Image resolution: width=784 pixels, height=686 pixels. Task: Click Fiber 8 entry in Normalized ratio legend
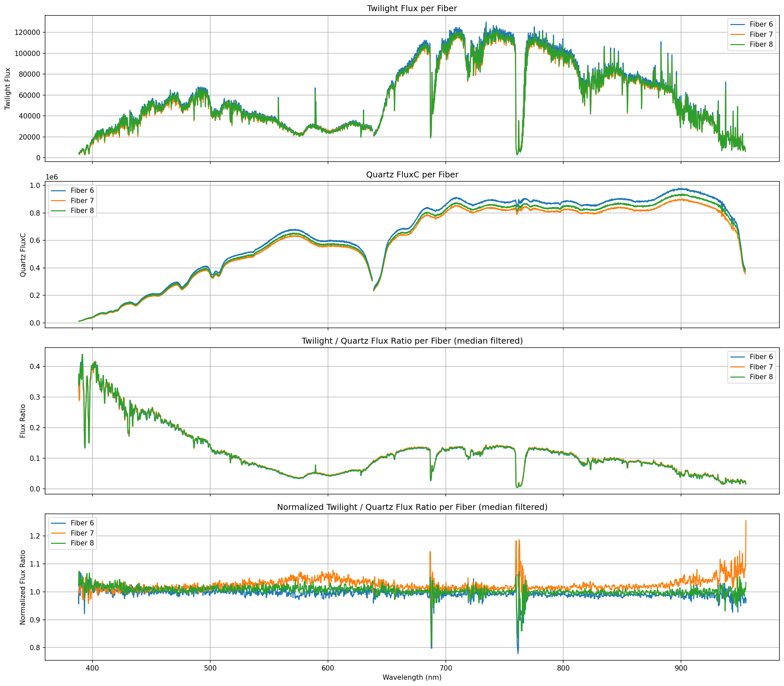tap(82, 543)
